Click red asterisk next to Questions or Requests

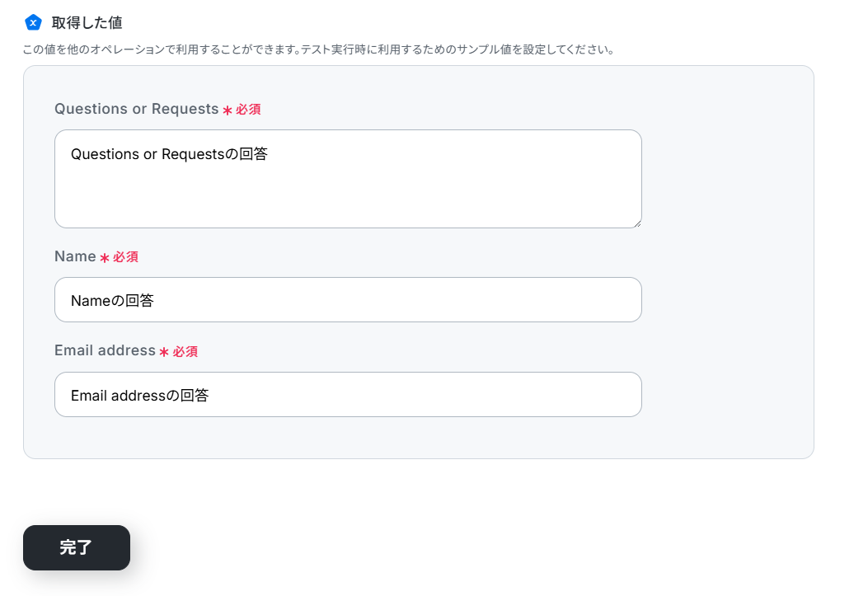[x=227, y=110]
